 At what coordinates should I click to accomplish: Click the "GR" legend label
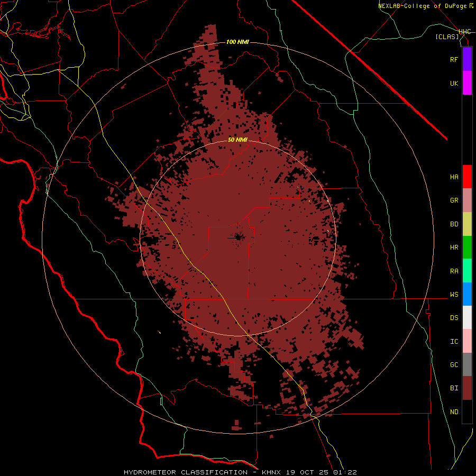click(x=454, y=200)
